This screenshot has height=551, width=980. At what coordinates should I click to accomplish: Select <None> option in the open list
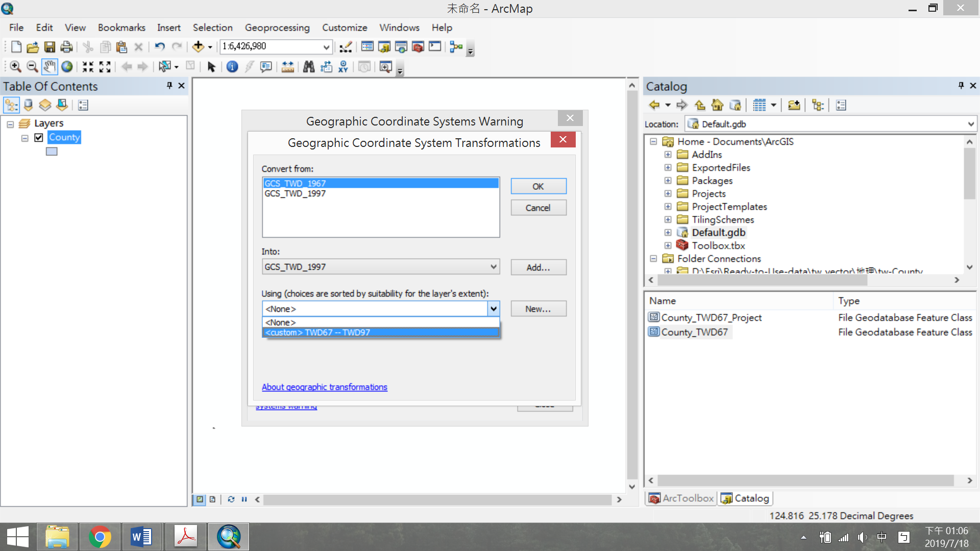tap(381, 322)
